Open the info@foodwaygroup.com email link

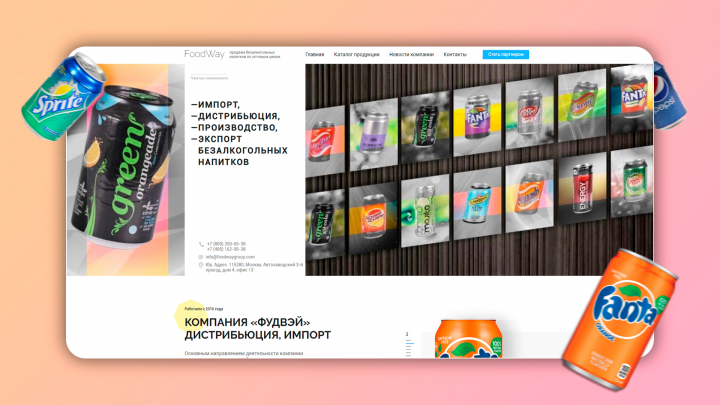pos(230,257)
